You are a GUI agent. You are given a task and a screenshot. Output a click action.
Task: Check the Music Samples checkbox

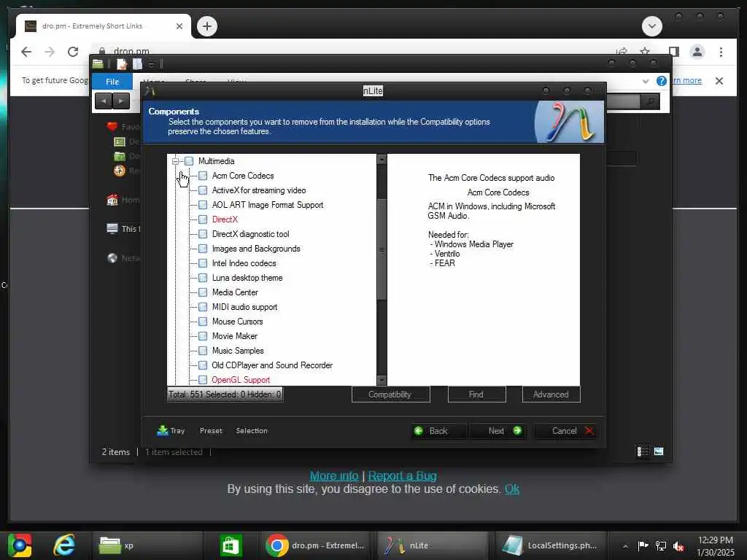point(203,351)
